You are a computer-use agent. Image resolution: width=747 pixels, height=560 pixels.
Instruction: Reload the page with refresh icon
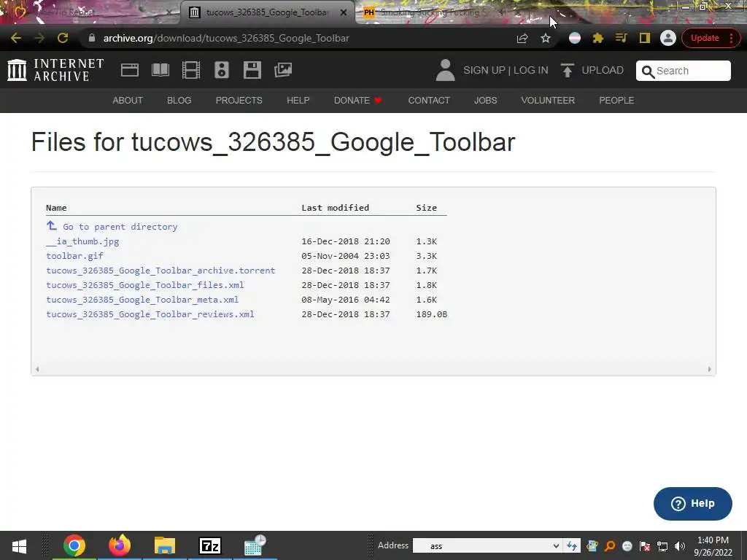pyautogui.click(x=63, y=38)
